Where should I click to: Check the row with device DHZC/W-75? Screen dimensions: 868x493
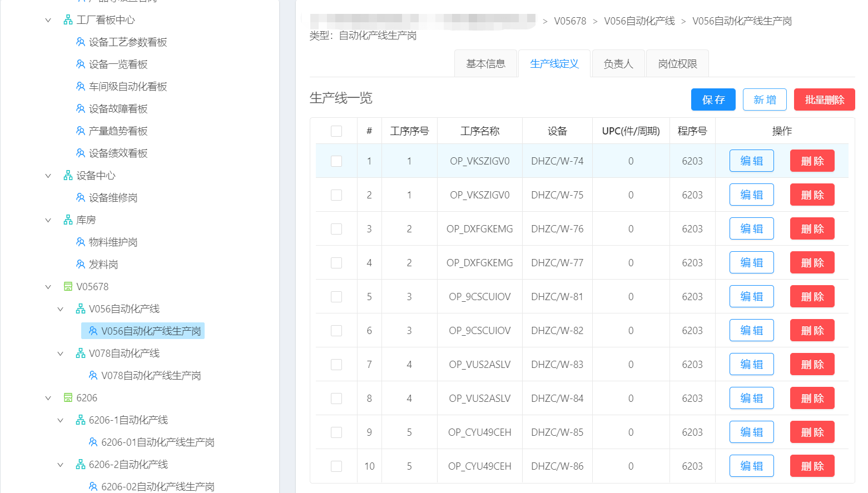pyautogui.click(x=336, y=195)
